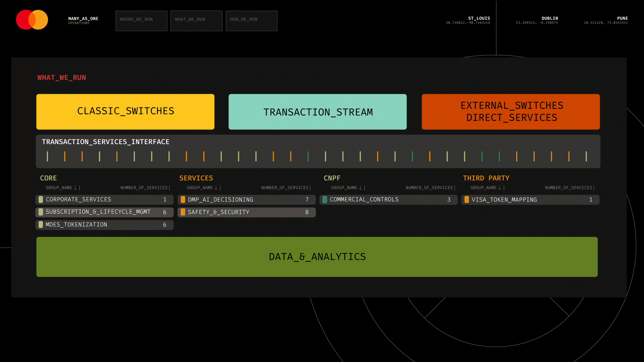
Task: Click the yellow marker beside MDES_TOKENIZATION
Action: click(41, 225)
